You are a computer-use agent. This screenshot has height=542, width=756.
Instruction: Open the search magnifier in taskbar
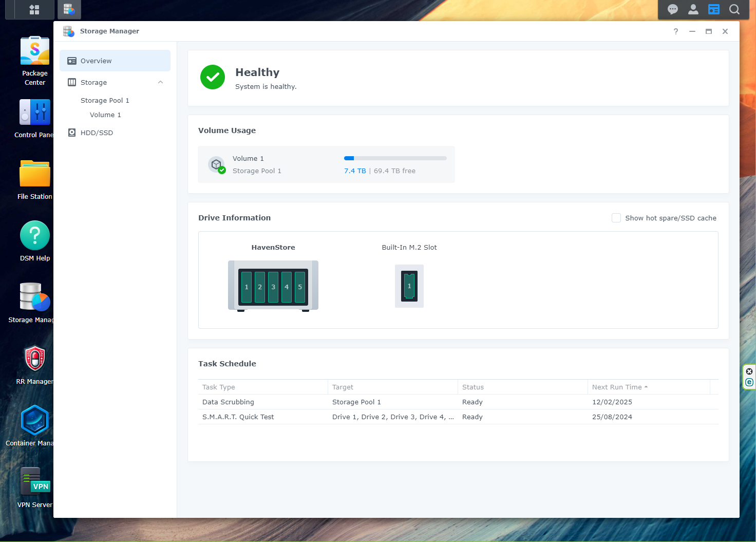tap(734, 9)
